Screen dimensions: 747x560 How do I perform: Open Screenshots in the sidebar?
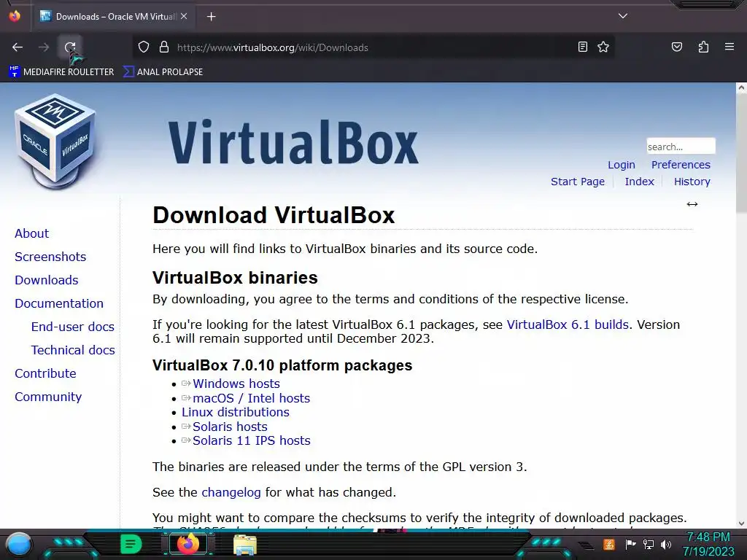[x=50, y=257]
